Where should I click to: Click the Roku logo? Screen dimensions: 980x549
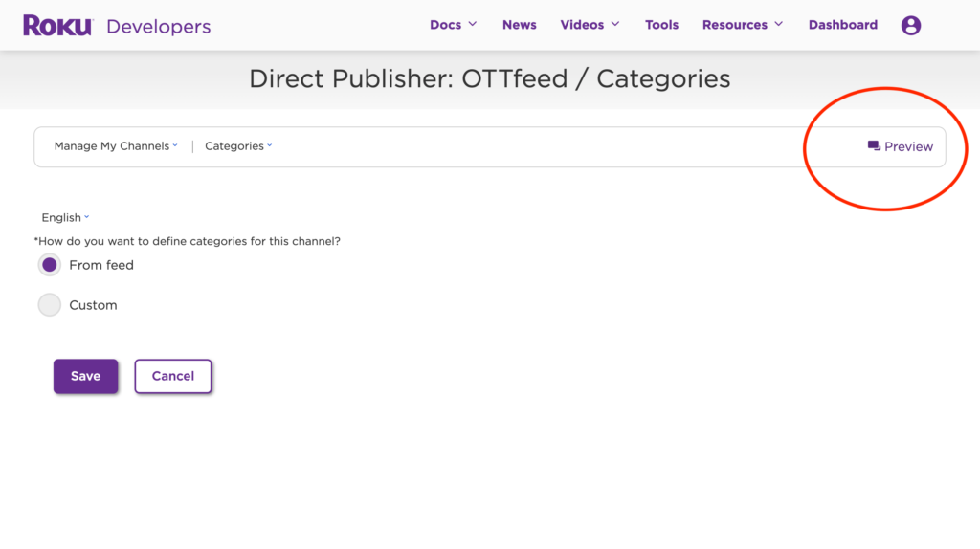(57, 26)
